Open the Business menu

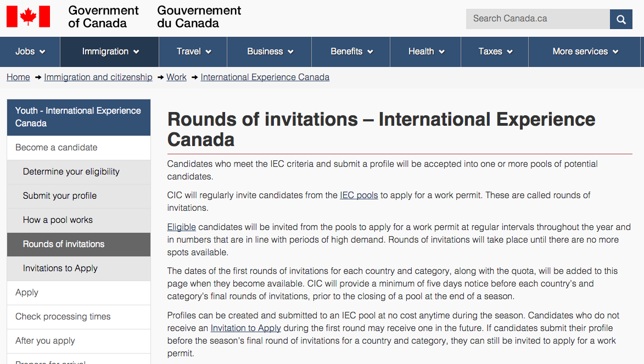[x=270, y=52]
